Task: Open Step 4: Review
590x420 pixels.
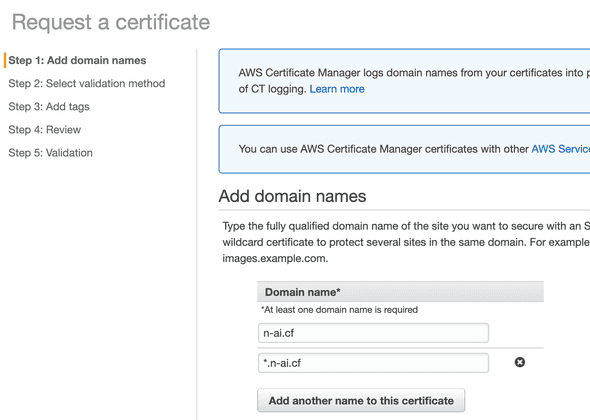Action: [x=44, y=130]
